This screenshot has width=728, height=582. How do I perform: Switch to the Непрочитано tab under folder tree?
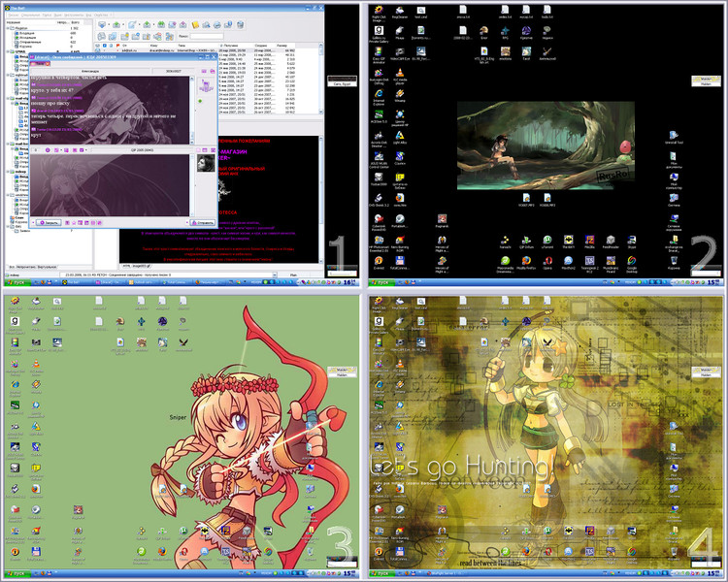pyautogui.click(x=25, y=267)
